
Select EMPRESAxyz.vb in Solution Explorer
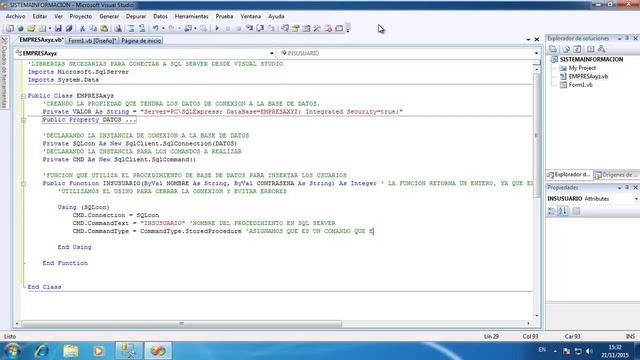(x=588, y=76)
